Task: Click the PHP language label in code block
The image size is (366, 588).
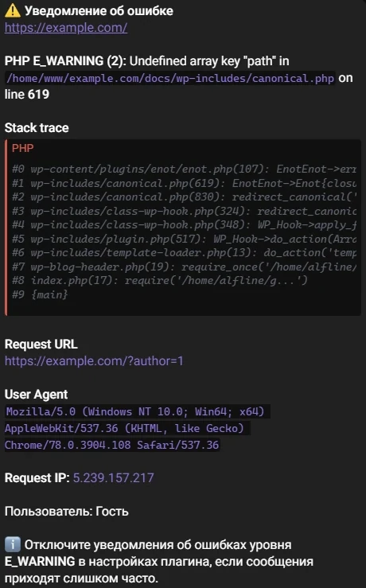Action: [22, 148]
